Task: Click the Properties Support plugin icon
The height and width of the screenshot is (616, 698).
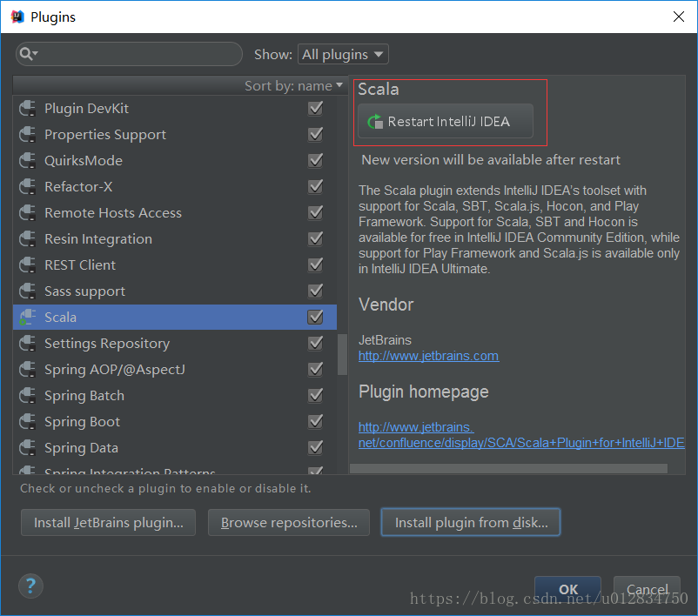Action: [x=28, y=134]
